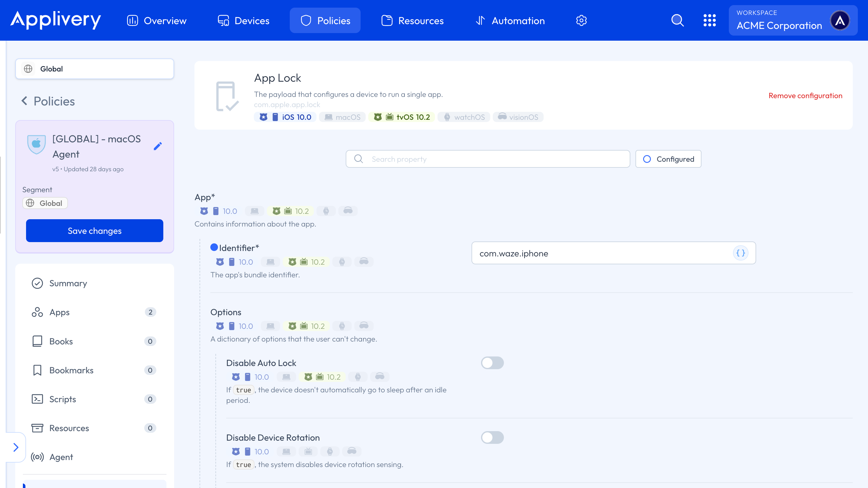Image resolution: width=868 pixels, height=488 pixels.
Task: Click the Remove configuration link
Action: tap(805, 96)
